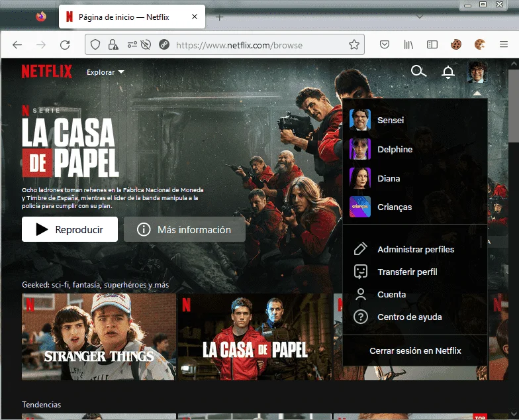The width and height of the screenshot is (519, 420).
Task: Open the Firefox hamburger menu
Action: click(504, 44)
